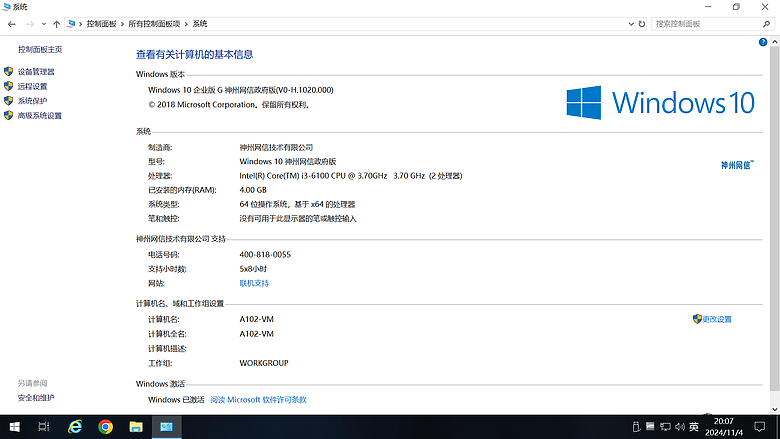Click the Control Panel taskbar button
The image size is (780, 439).
coord(166,427)
